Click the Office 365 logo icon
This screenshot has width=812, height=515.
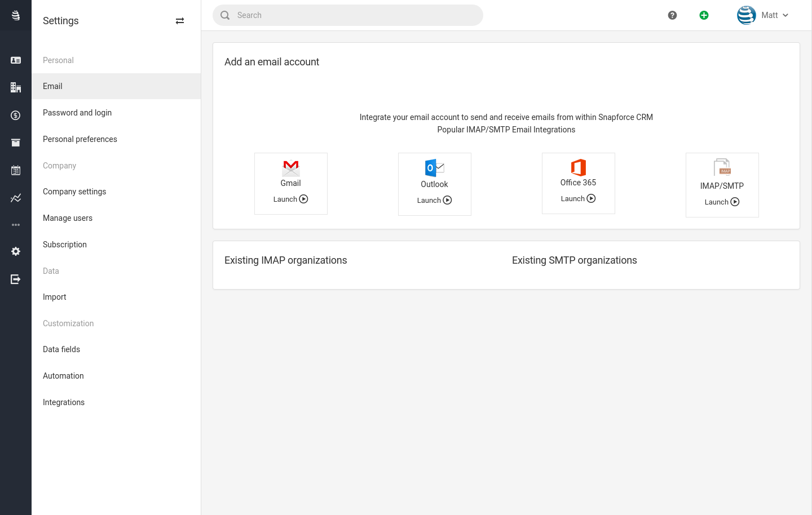click(579, 167)
